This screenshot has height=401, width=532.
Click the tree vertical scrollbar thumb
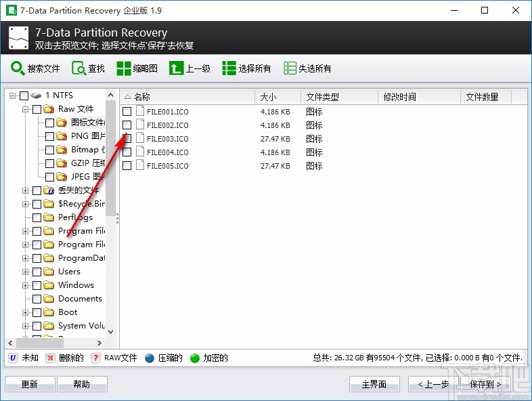(x=110, y=159)
